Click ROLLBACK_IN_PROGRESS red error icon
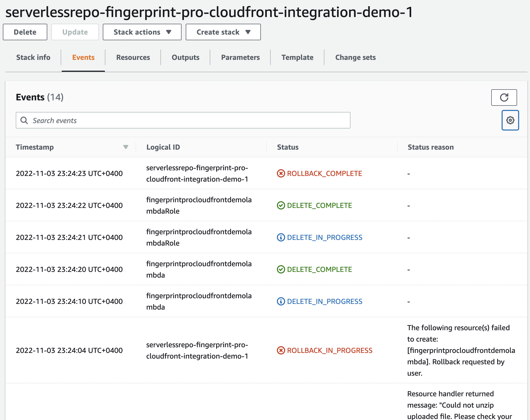Viewport: 530px width, 420px height. [281, 350]
